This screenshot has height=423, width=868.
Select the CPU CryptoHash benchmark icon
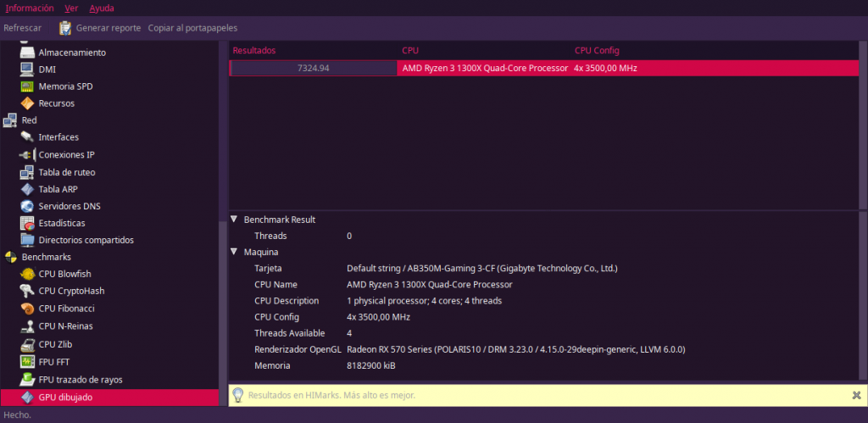pyautogui.click(x=27, y=291)
